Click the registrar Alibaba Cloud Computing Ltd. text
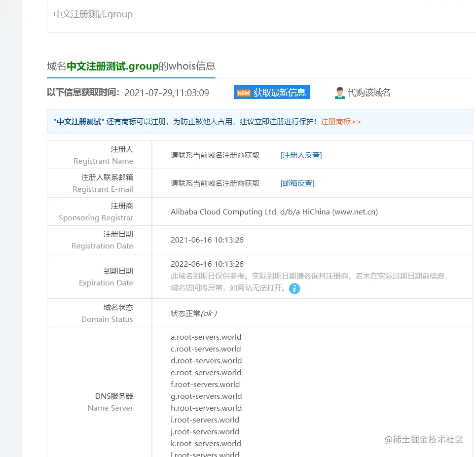Screen dimensions: 476x457 [274, 212]
